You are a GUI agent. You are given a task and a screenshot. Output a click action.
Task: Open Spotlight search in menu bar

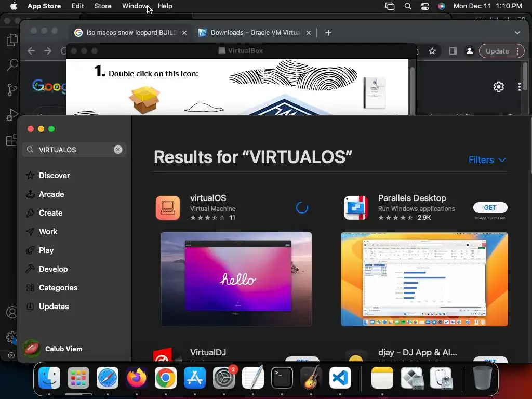click(x=408, y=6)
